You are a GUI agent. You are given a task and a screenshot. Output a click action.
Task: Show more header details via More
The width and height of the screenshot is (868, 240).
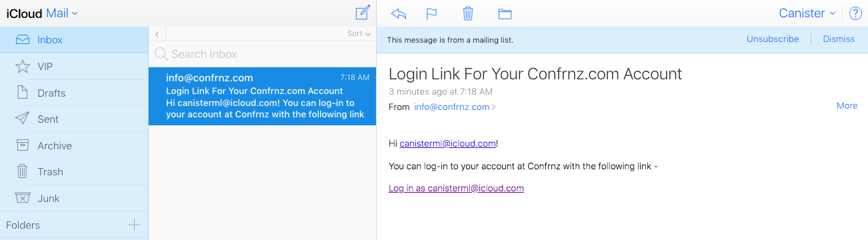coord(847,105)
